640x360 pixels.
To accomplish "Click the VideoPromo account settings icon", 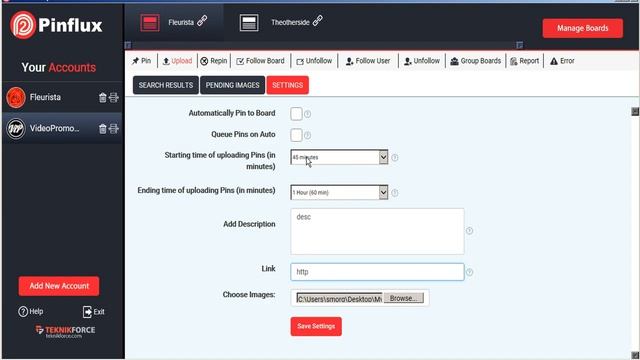I will point(114,129).
